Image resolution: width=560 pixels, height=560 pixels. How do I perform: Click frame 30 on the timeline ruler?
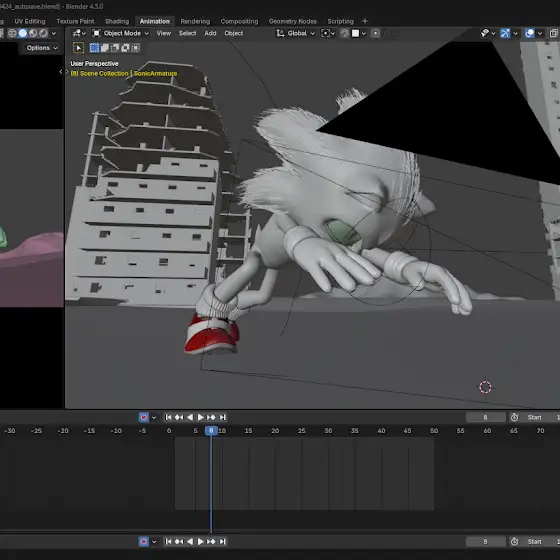point(328,431)
